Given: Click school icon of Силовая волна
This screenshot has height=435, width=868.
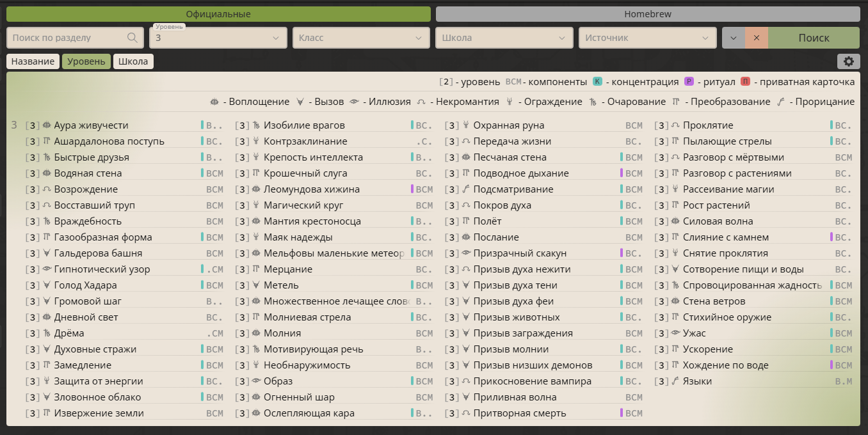Looking at the screenshot, I should pyautogui.click(x=675, y=221).
